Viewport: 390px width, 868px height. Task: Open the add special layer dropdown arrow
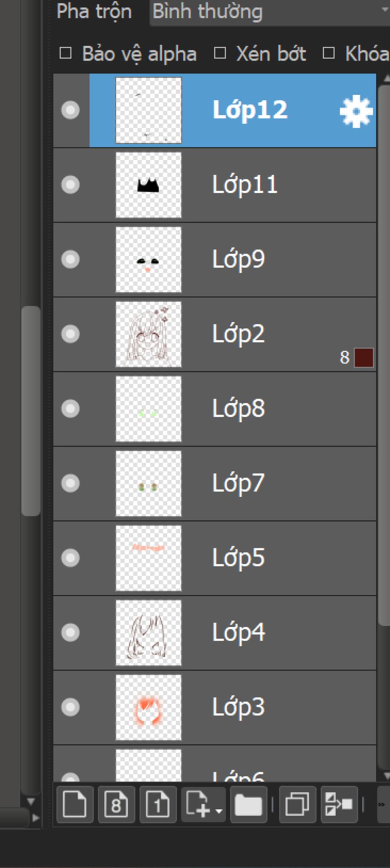coord(219,810)
